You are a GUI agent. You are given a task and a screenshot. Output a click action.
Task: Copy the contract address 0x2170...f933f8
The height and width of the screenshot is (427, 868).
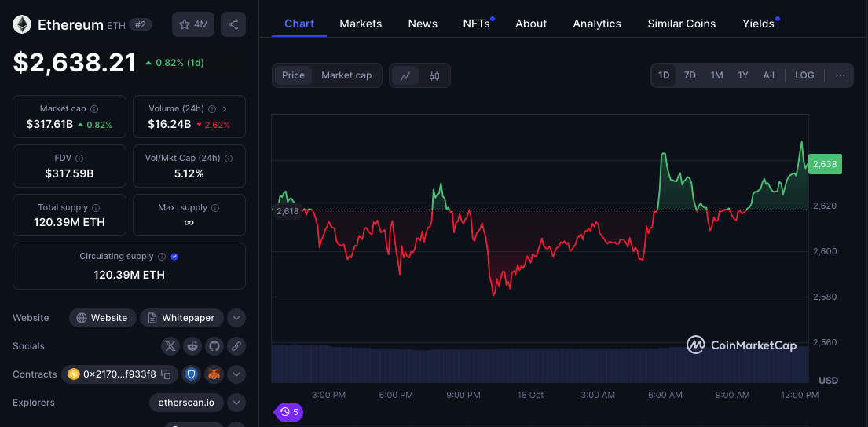(166, 374)
